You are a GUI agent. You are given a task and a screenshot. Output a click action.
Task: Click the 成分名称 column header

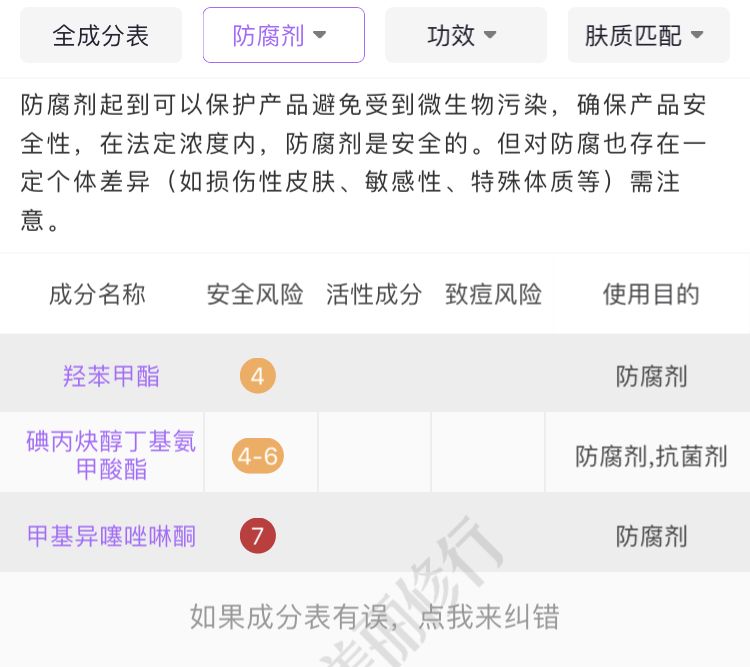click(x=97, y=295)
